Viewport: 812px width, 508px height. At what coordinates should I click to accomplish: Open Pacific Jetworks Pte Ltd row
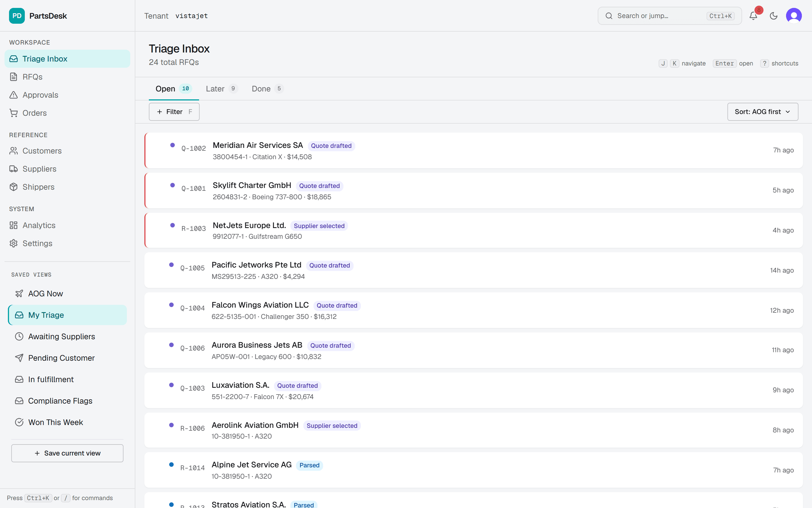[x=473, y=270]
